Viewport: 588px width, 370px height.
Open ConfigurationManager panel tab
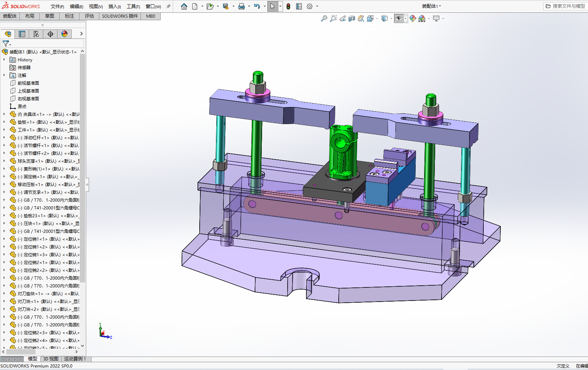[36, 34]
